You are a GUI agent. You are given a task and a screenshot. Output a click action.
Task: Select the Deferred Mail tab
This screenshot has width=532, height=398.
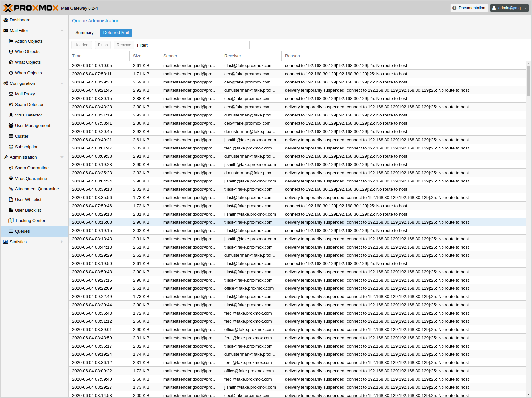point(116,33)
